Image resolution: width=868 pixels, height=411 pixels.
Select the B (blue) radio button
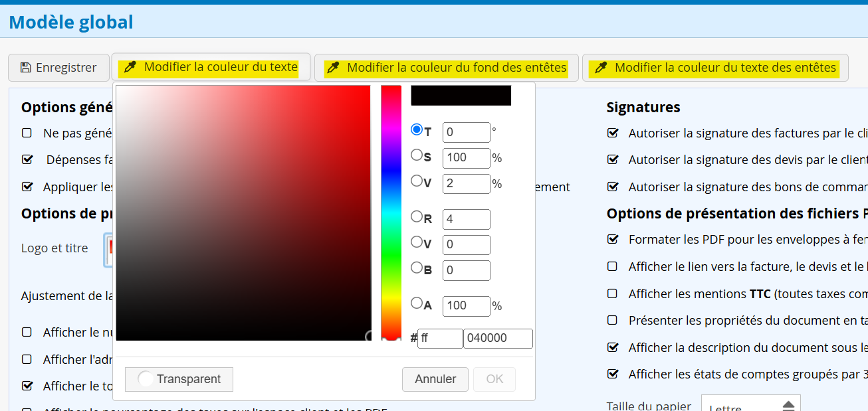(x=417, y=268)
